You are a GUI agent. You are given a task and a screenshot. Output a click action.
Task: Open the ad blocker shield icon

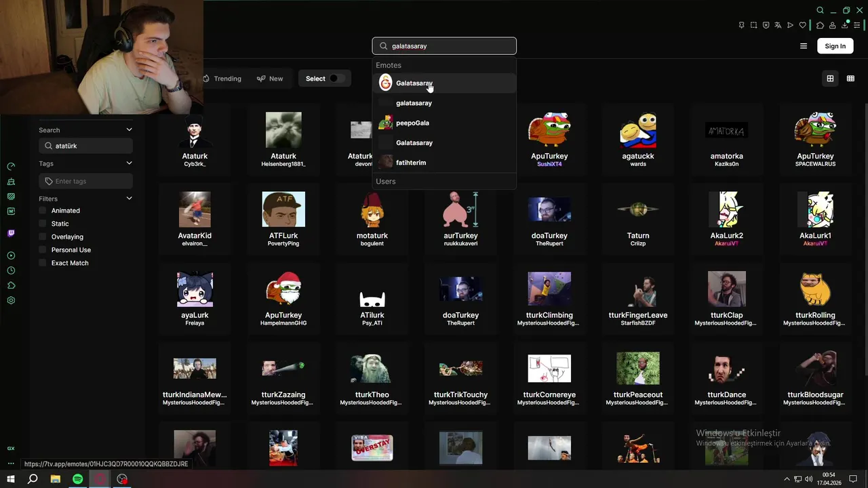(766, 25)
